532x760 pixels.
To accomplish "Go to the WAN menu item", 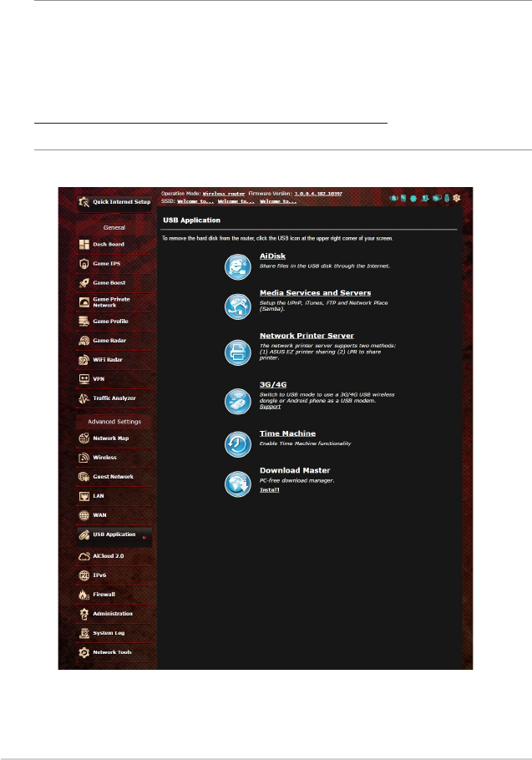I will [x=114, y=514].
